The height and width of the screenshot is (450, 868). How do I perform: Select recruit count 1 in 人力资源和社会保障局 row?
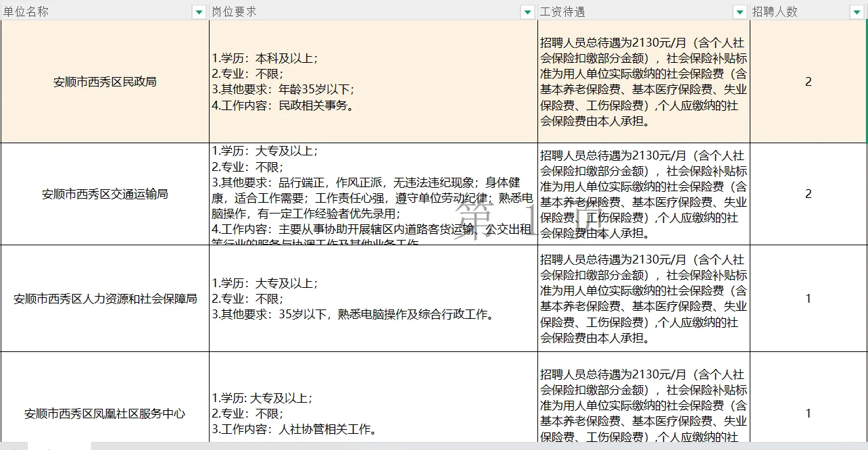[x=809, y=298]
